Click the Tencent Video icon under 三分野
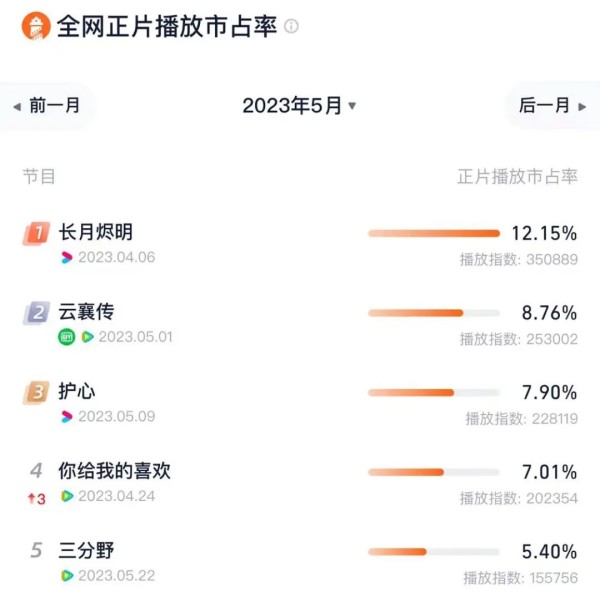Viewport: 600px width, 592px height. coord(67,575)
